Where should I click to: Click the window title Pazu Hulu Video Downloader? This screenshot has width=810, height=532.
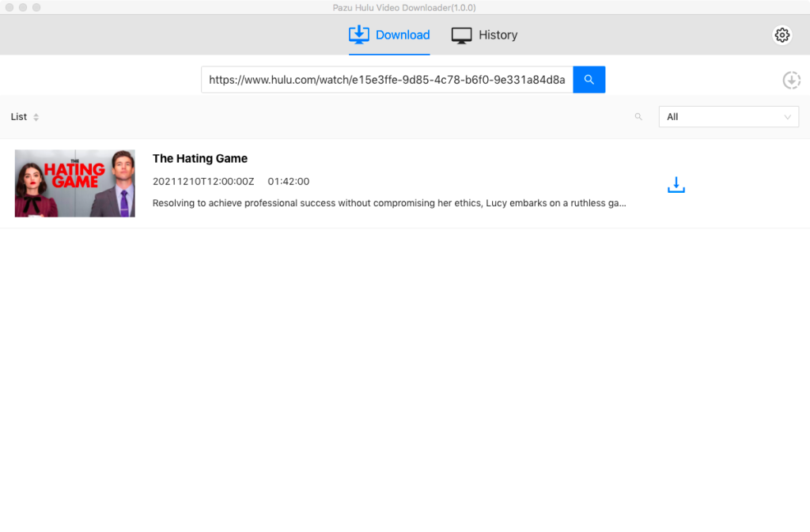(404, 8)
